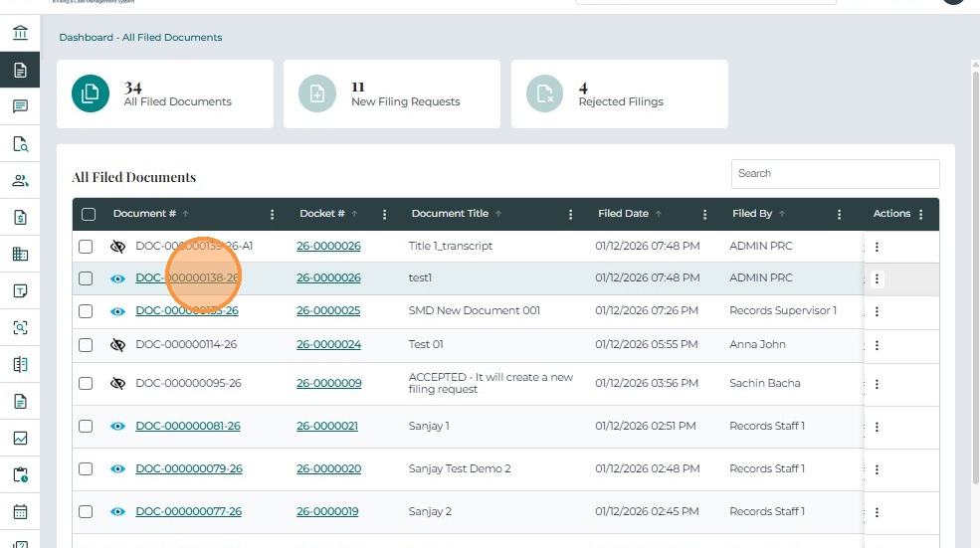Tick the checkbox for DOC-000000114-26 row
The width and height of the screenshot is (980, 548).
point(86,345)
